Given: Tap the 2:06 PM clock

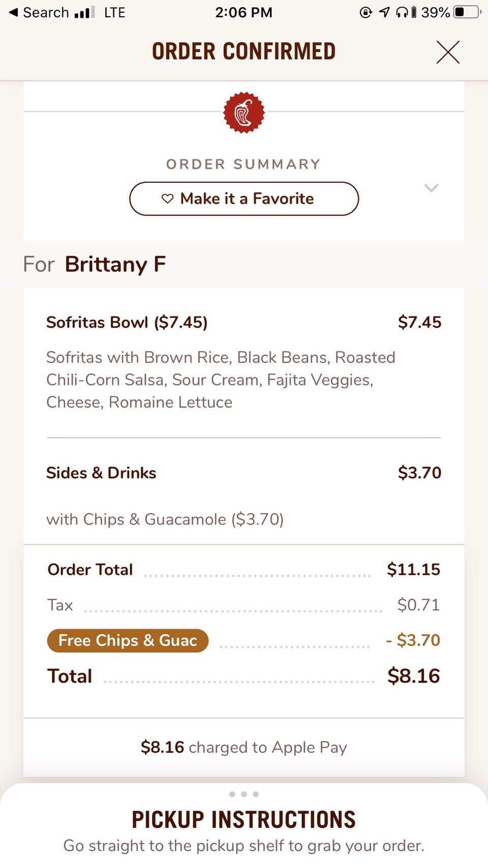Looking at the screenshot, I should coord(243,12).
